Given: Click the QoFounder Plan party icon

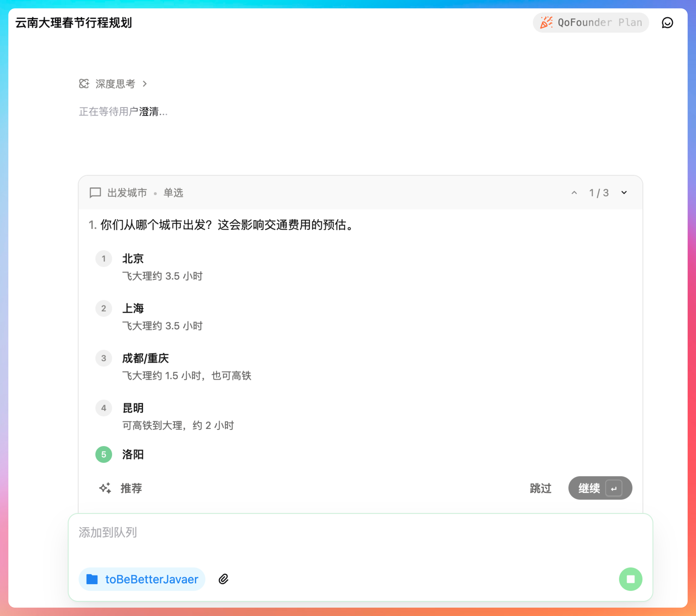Looking at the screenshot, I should (546, 22).
